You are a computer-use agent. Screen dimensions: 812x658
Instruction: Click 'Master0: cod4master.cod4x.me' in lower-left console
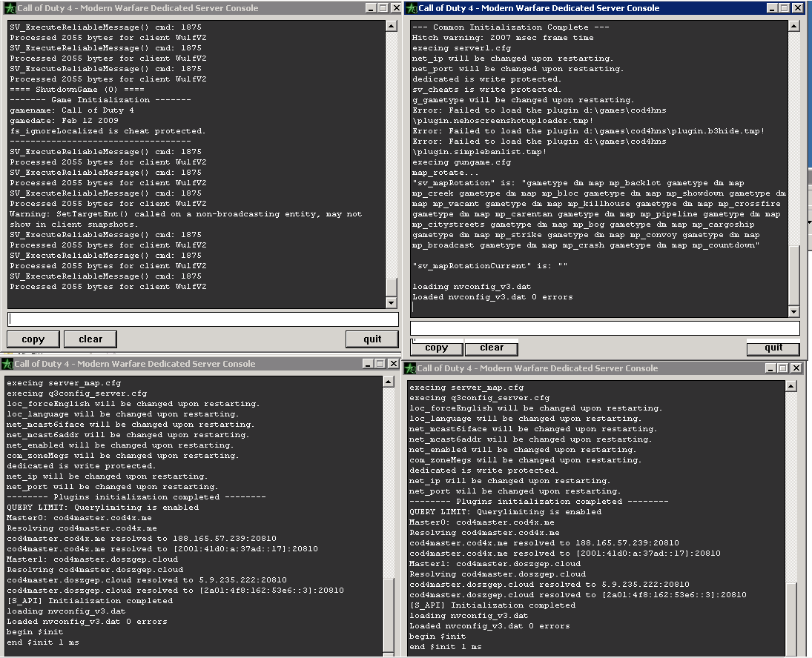[79, 518]
